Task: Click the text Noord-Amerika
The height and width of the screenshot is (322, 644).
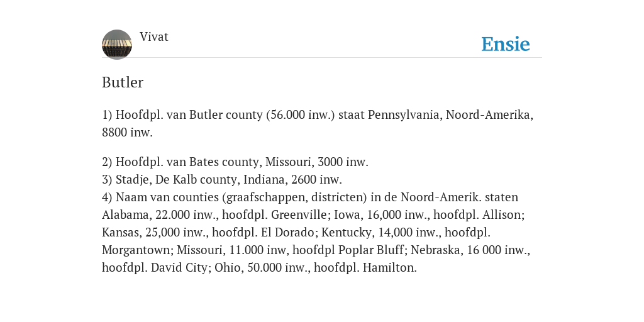Action: 488,115
